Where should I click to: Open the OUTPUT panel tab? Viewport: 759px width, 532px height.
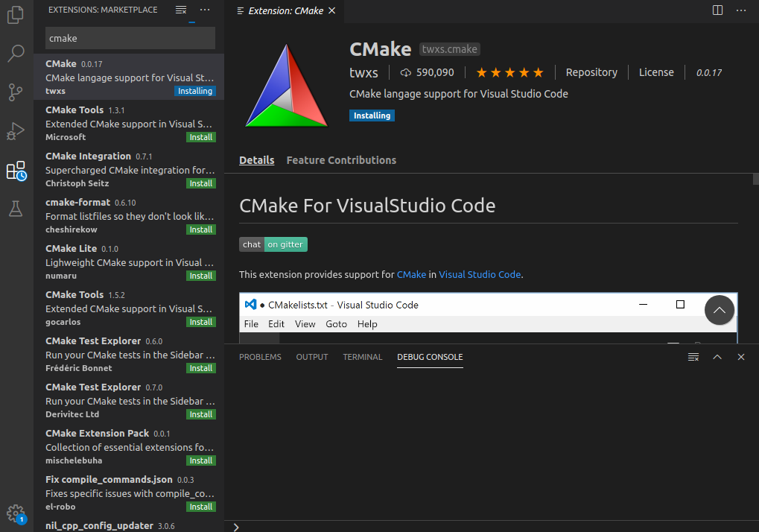tap(312, 357)
